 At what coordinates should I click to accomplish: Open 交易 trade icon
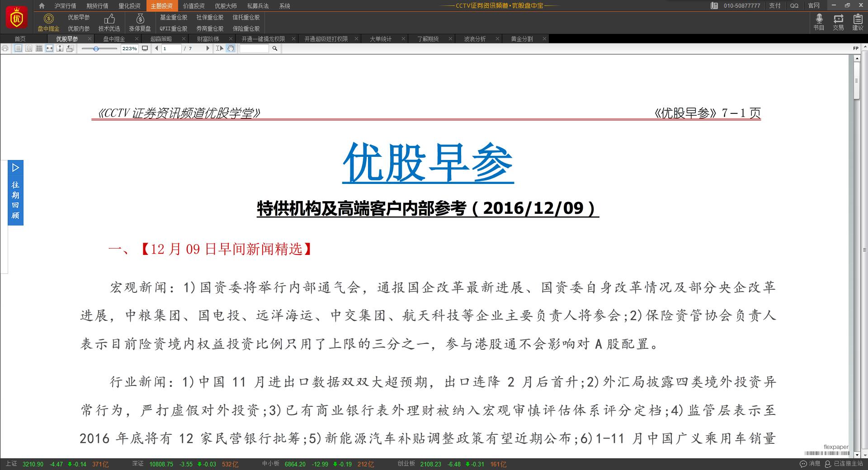[x=839, y=19]
